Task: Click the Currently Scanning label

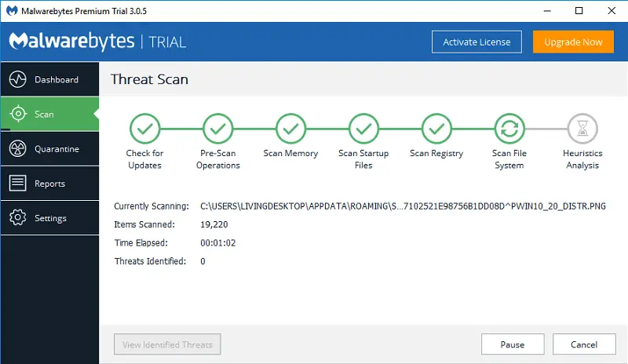Action: coord(152,206)
